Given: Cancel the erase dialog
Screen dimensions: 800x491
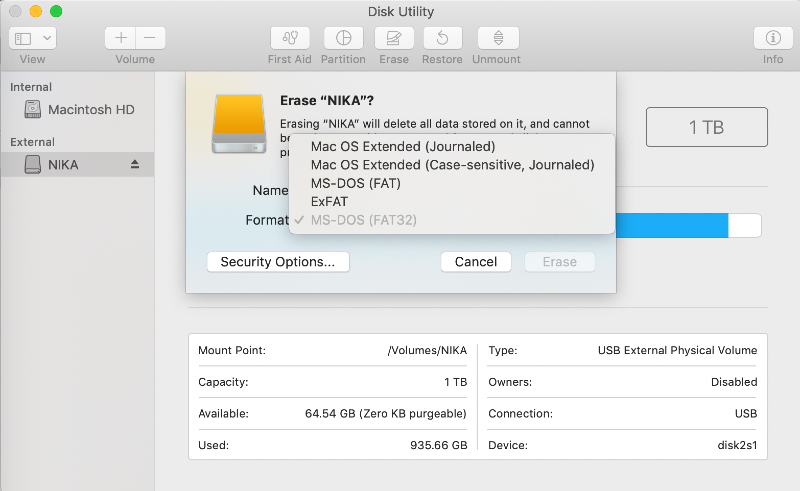Looking at the screenshot, I should click(476, 262).
